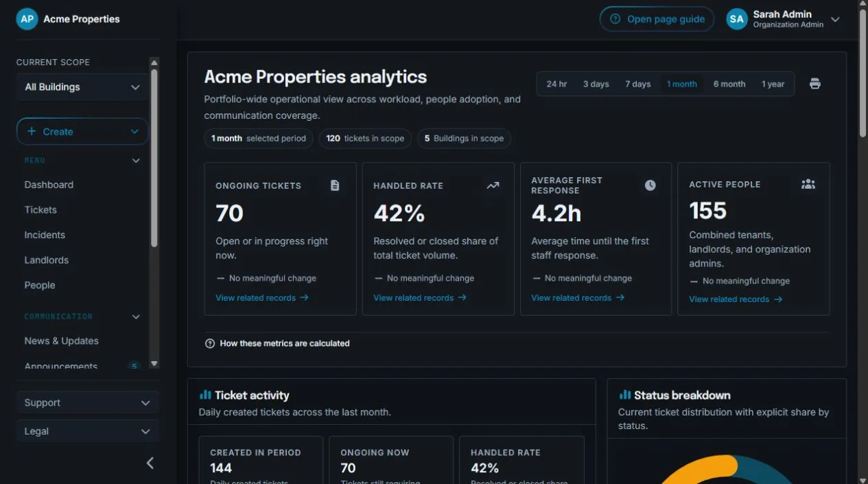The height and width of the screenshot is (484, 868).
Task: Click the Ongoing Now 70 card
Action: tap(391, 460)
